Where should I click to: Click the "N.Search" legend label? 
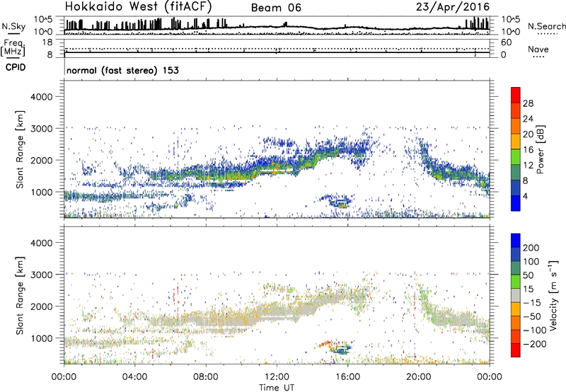[x=547, y=26]
